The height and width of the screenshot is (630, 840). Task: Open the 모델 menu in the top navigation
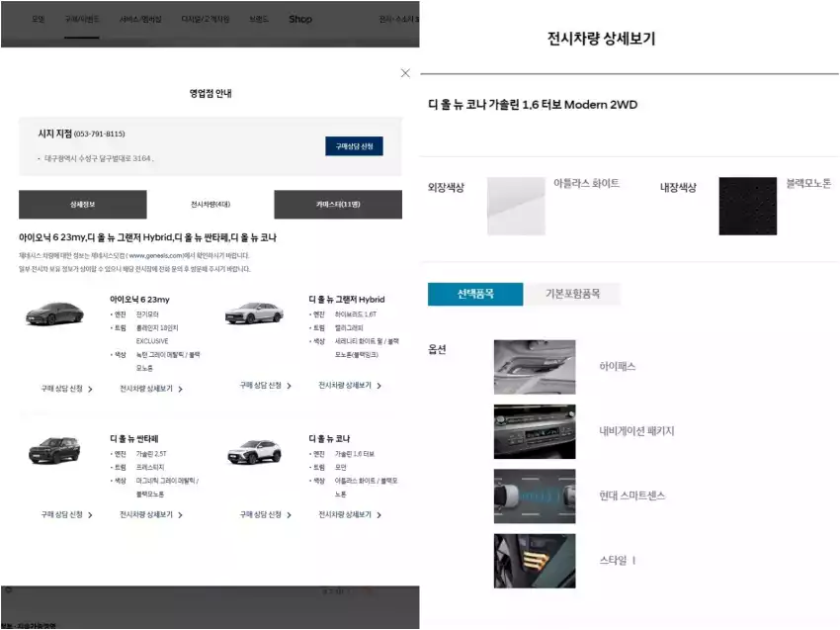coord(38,20)
